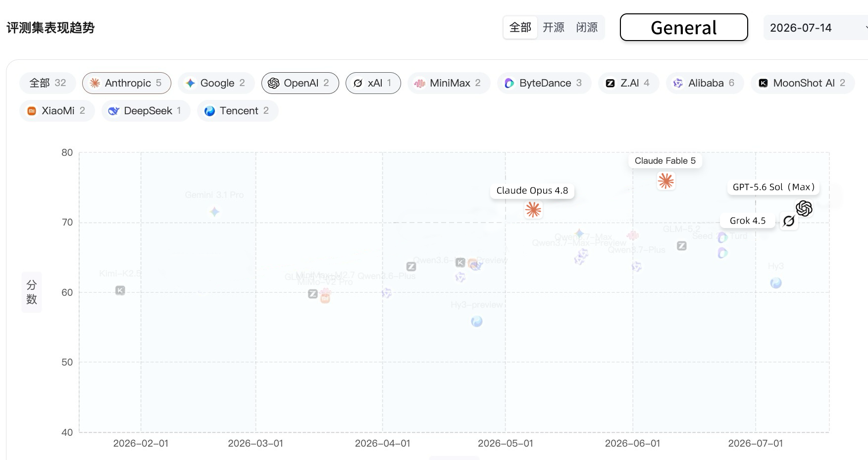Click the MiMo-V2 Pro XiaoMi marker
This screenshot has height=460, width=868.
pos(325,298)
